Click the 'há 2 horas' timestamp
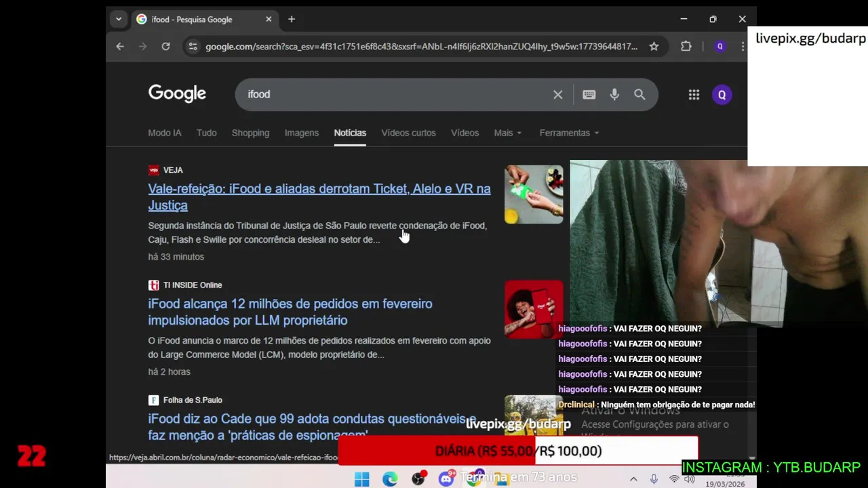Viewport: 868px width, 488px height. pos(169,372)
